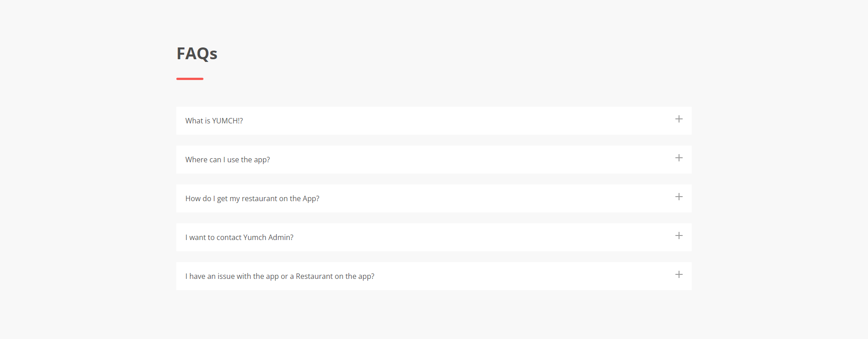Select the 'Where can I use the app?' text
Image resolution: width=868 pixels, height=339 pixels.
click(227, 160)
